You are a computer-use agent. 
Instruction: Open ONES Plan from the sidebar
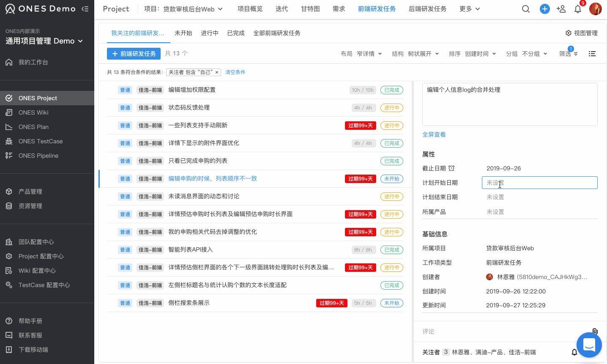(33, 127)
